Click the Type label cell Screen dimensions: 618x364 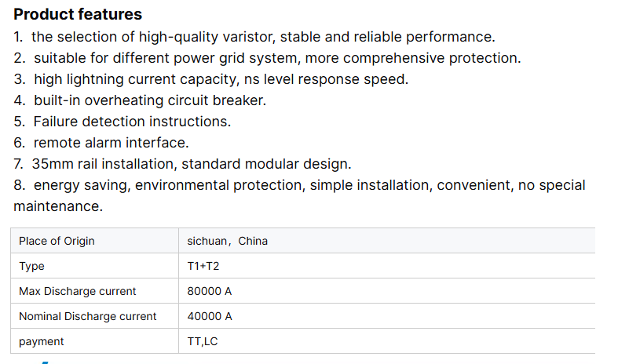coord(32,266)
